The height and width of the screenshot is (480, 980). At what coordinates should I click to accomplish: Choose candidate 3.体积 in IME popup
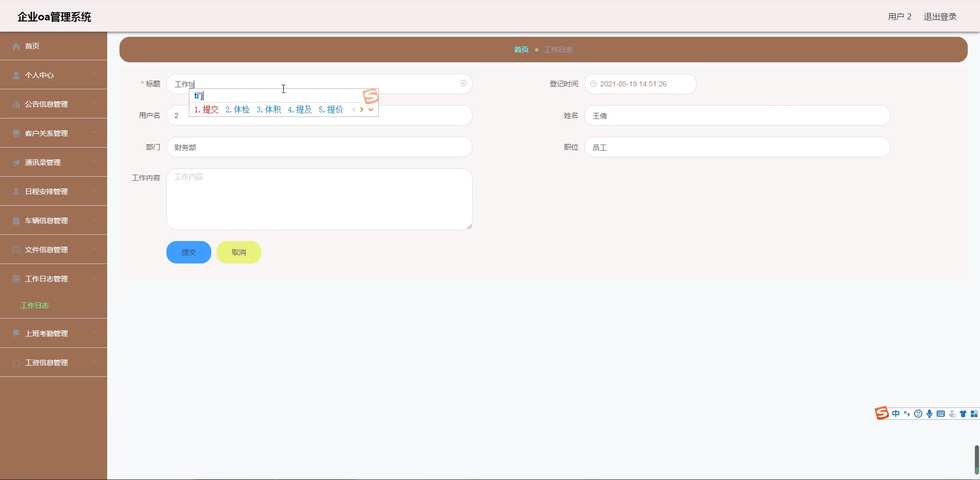pyautogui.click(x=268, y=109)
